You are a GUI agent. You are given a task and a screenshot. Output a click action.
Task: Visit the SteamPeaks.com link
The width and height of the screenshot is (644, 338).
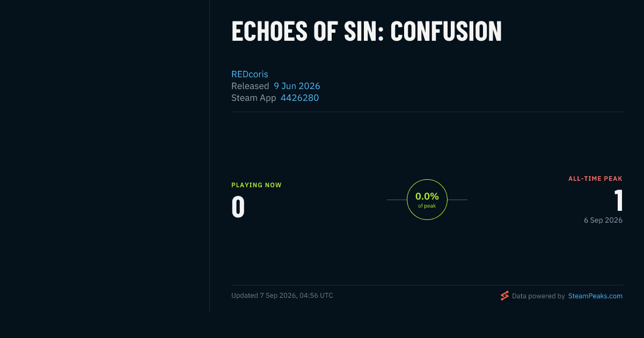(595, 296)
